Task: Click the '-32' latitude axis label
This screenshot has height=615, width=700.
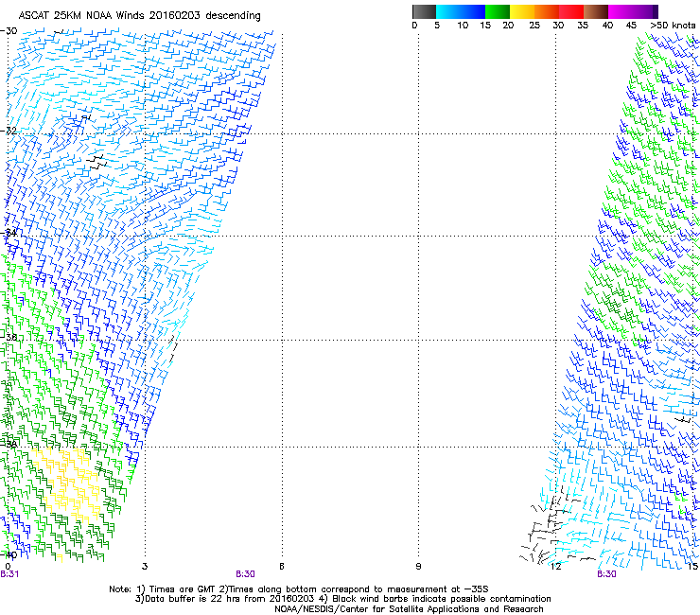Action: [9, 131]
